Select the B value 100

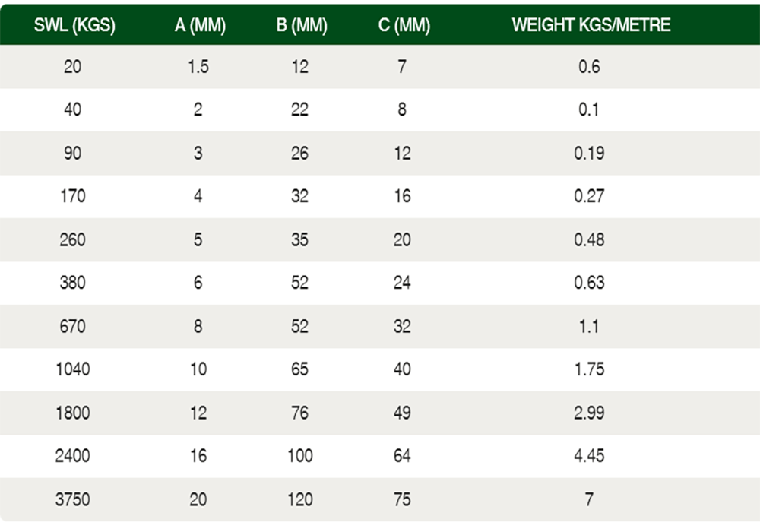pyautogui.click(x=300, y=456)
